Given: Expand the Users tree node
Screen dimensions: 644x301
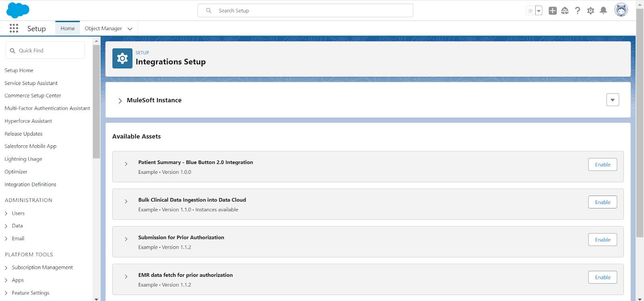Looking at the screenshot, I should 6,214.
